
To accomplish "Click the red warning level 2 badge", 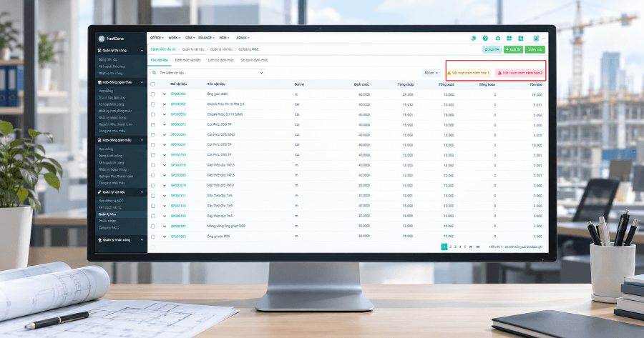I will 520,73.
